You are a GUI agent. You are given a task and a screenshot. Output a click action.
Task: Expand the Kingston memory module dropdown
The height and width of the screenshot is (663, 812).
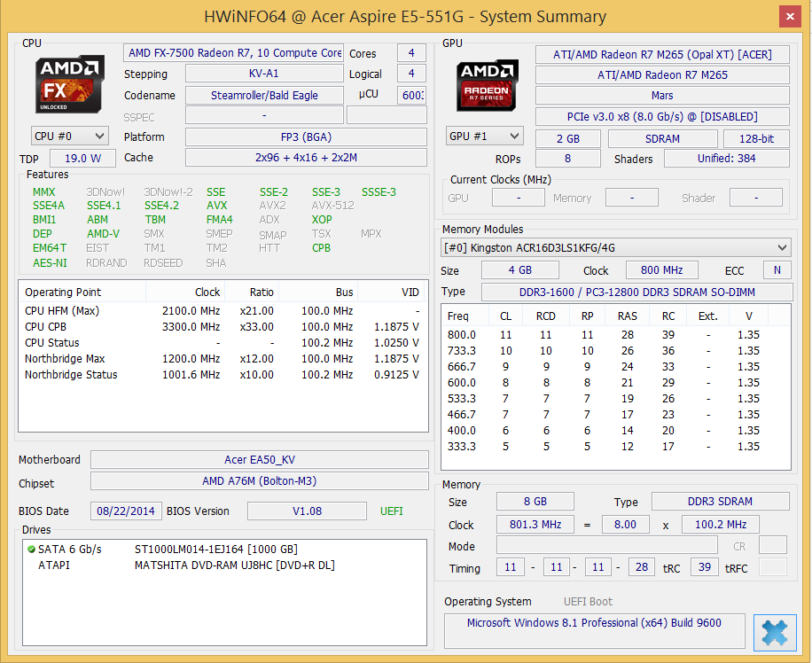click(616, 247)
